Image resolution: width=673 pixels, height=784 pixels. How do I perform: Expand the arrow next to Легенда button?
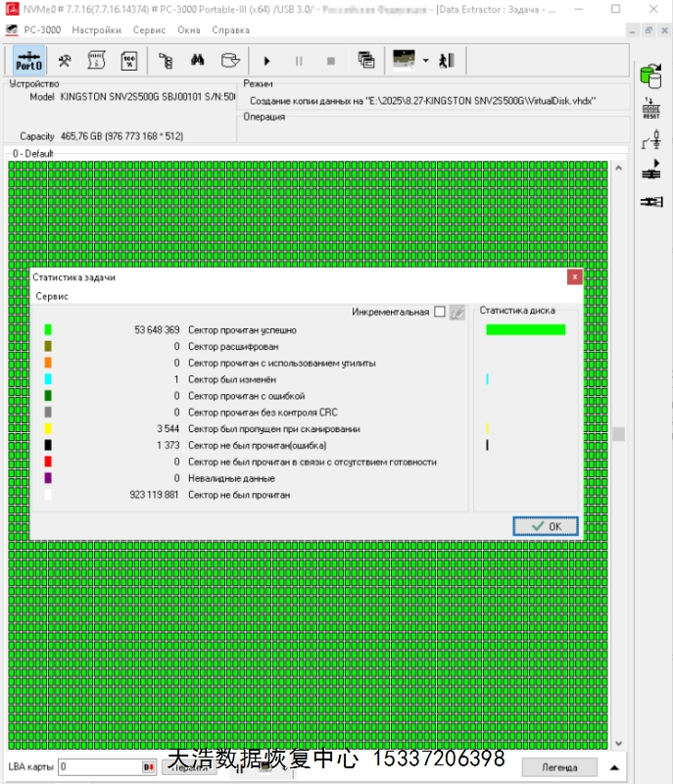[x=613, y=766]
